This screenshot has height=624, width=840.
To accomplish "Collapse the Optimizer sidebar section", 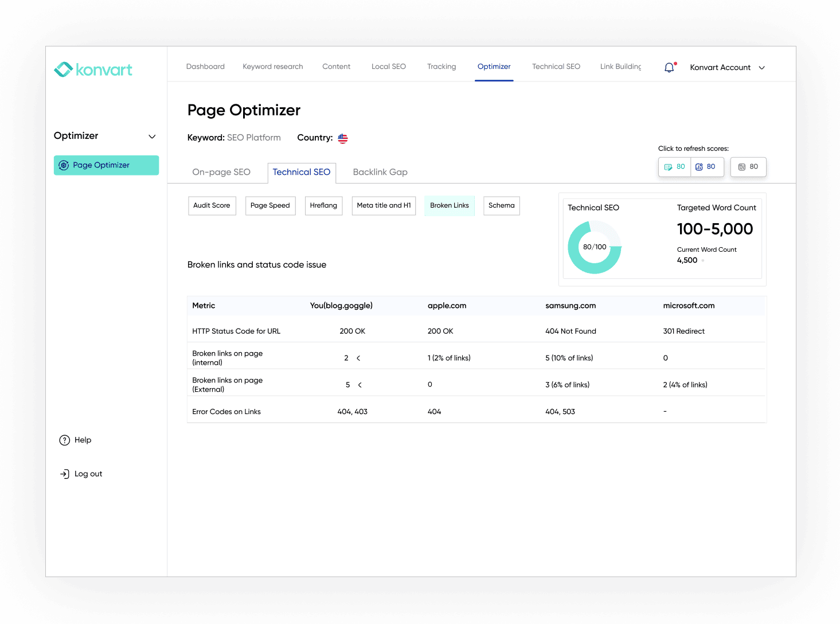I will [x=152, y=136].
